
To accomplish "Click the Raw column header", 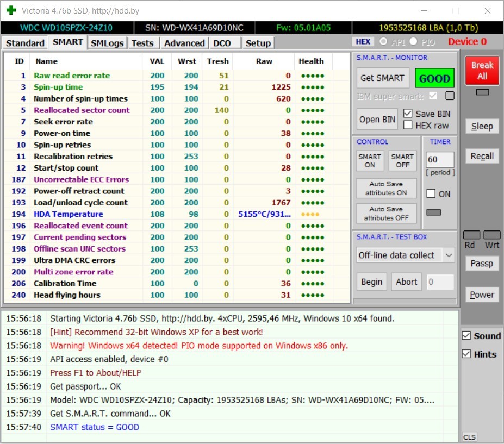I will [x=264, y=61].
